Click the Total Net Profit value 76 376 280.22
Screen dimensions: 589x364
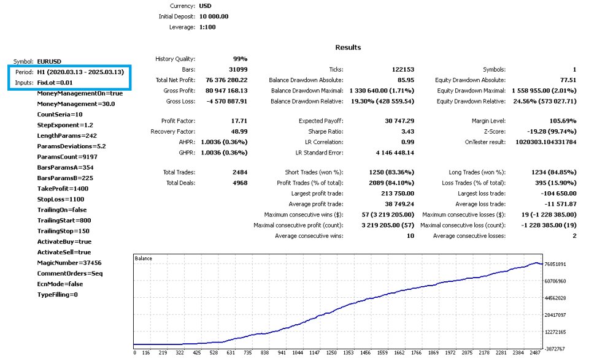226,80
